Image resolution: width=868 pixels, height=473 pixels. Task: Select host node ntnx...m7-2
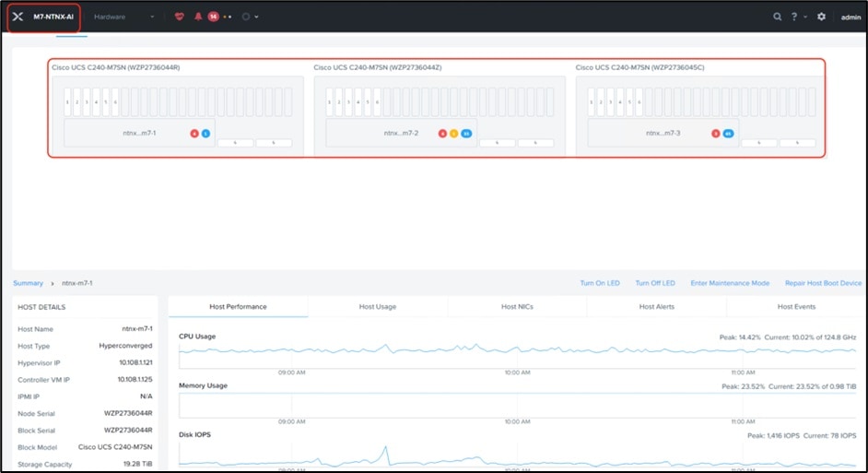(402, 134)
